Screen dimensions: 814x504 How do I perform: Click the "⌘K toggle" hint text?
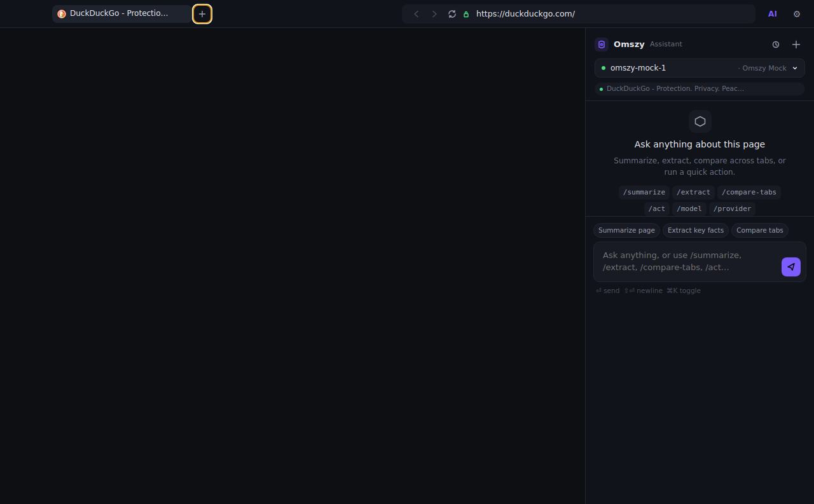coord(684,290)
